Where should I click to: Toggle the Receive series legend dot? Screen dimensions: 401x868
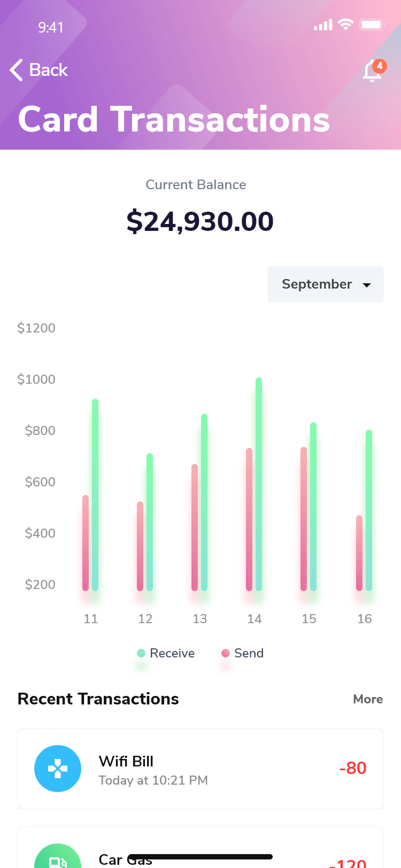click(x=141, y=653)
